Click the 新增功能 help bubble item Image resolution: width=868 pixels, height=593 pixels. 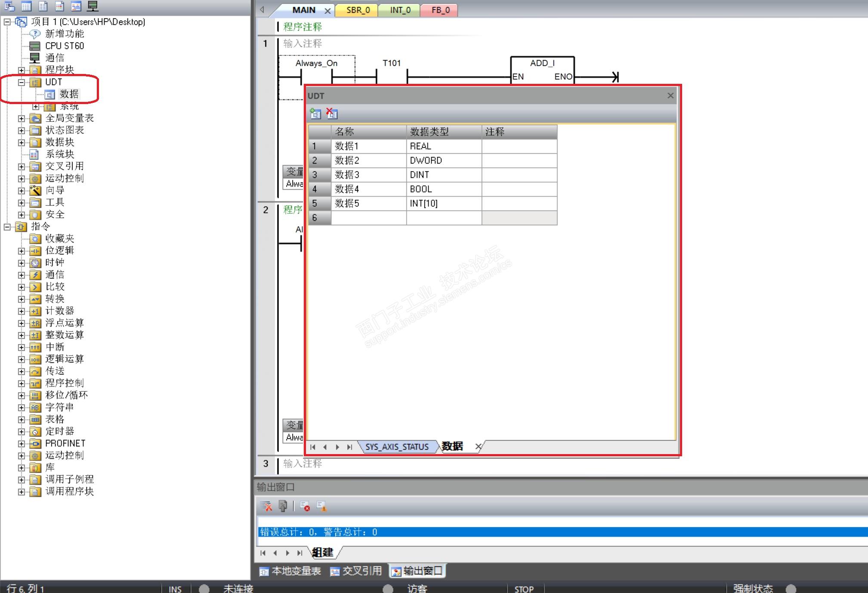tap(64, 34)
